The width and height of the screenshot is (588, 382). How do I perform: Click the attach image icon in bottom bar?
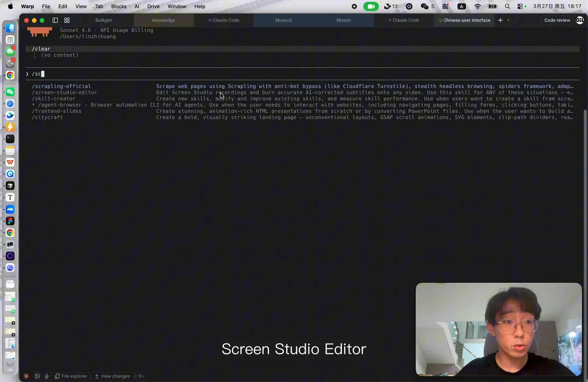tap(37, 376)
